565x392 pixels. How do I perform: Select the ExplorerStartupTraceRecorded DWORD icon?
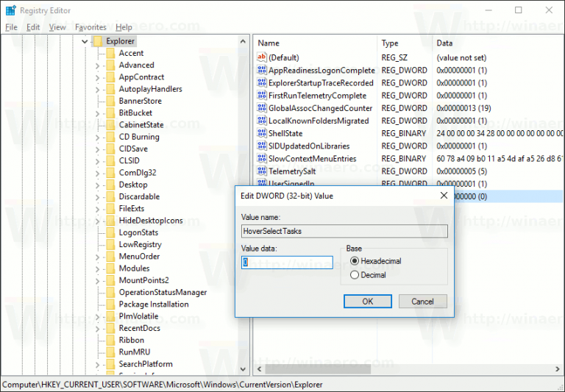coord(262,82)
